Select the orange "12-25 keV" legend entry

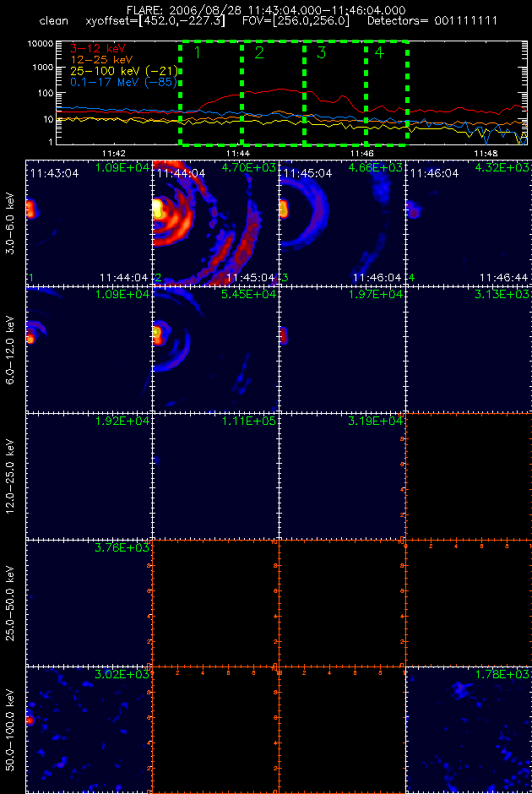(x=100, y=60)
